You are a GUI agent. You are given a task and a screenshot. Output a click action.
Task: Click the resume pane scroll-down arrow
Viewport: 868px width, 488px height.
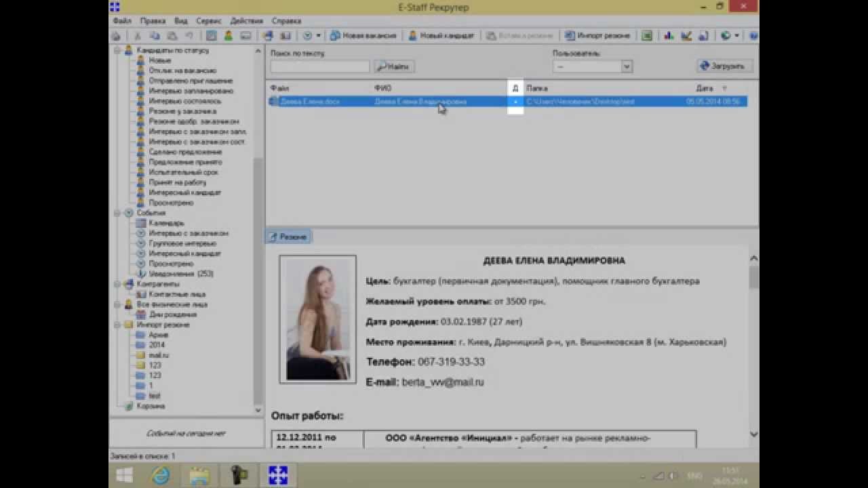click(753, 434)
